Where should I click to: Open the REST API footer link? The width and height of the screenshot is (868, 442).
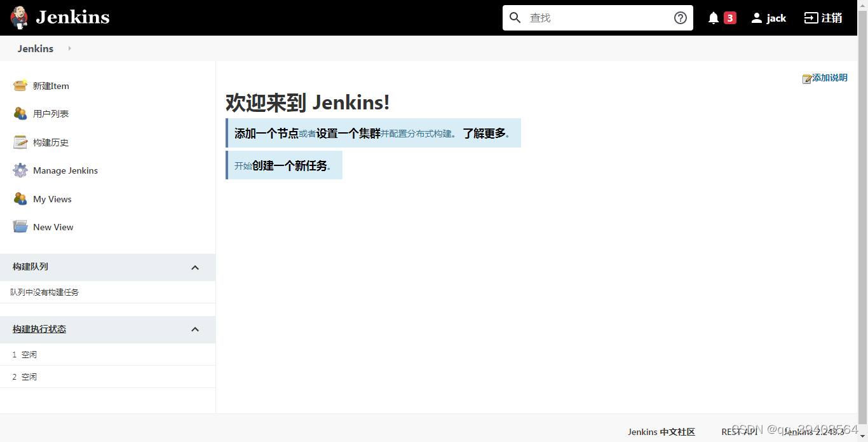740,432
